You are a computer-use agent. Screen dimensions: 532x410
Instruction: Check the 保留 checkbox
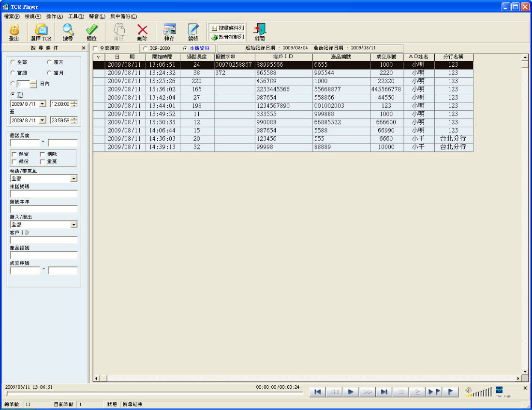point(14,154)
